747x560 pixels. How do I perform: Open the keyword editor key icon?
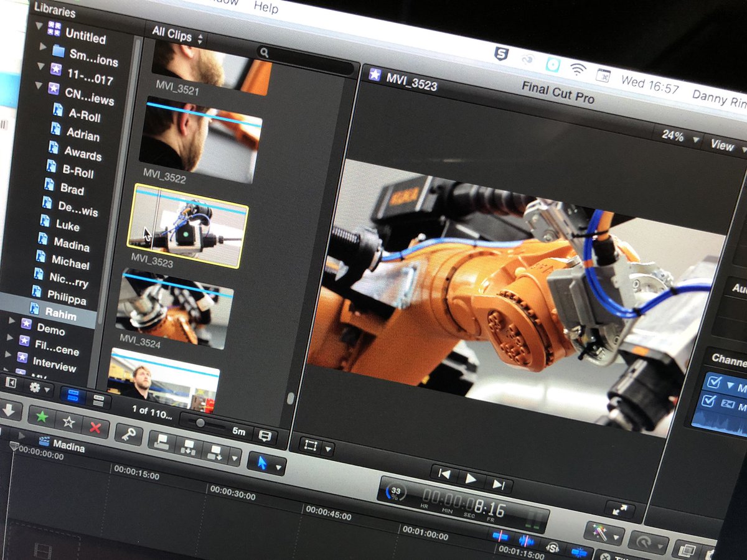tap(128, 434)
